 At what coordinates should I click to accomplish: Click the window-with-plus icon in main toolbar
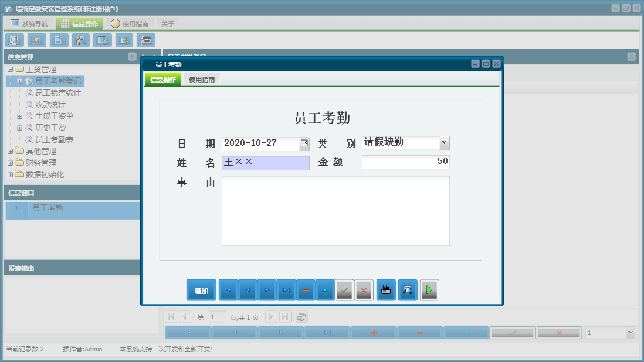tap(124, 40)
